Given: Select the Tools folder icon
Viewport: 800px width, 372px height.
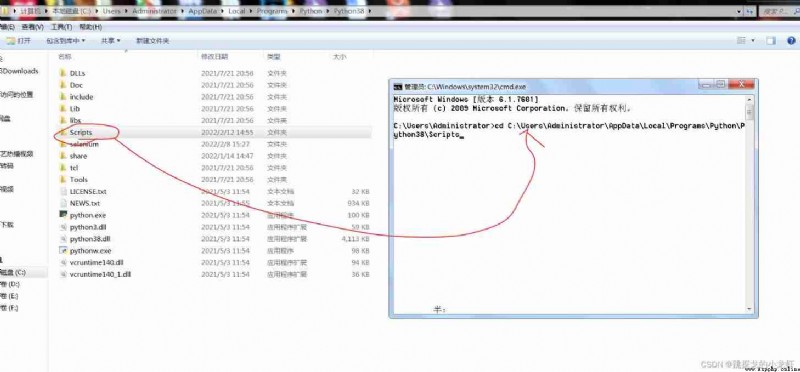Looking at the screenshot, I should [63, 179].
